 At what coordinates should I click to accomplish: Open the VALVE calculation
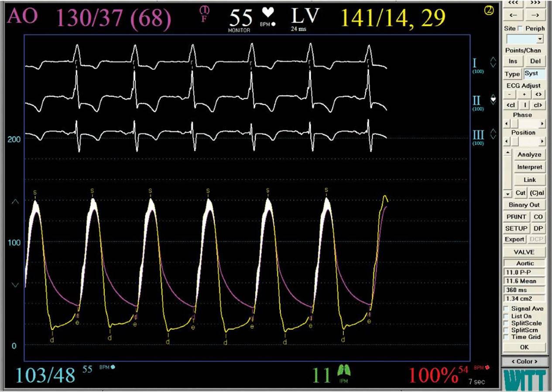pyautogui.click(x=524, y=252)
